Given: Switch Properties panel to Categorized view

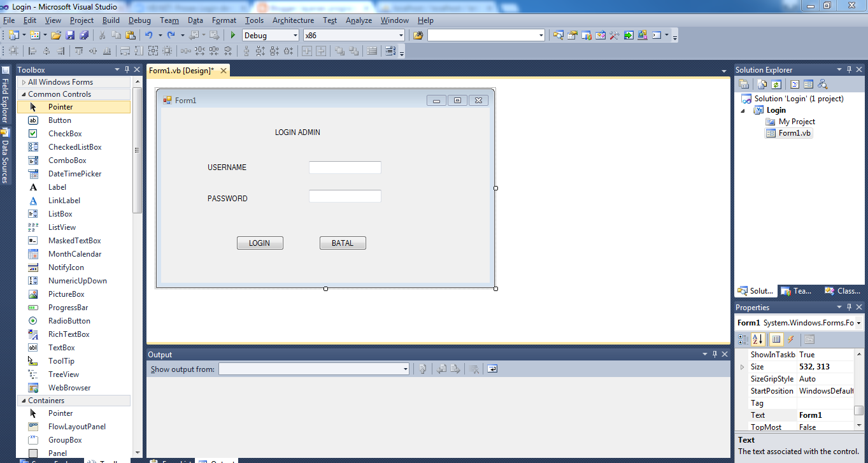Looking at the screenshot, I should point(743,339).
